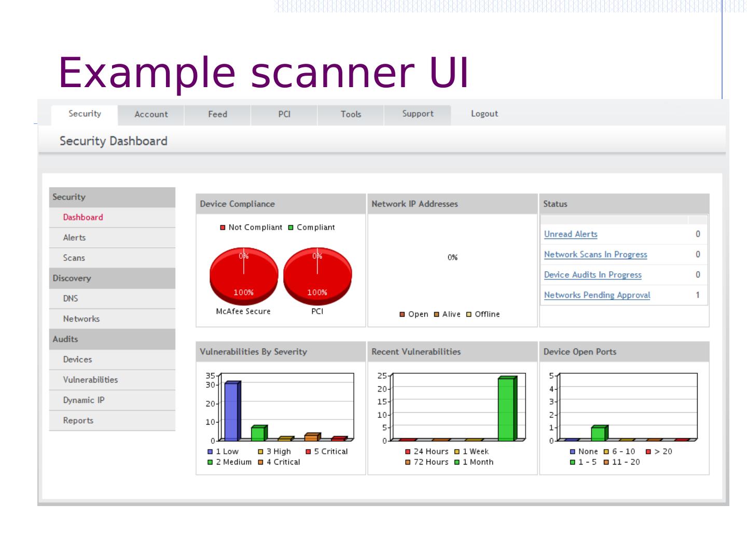Go to Vulnerabilities under Audits

pyautogui.click(x=90, y=380)
